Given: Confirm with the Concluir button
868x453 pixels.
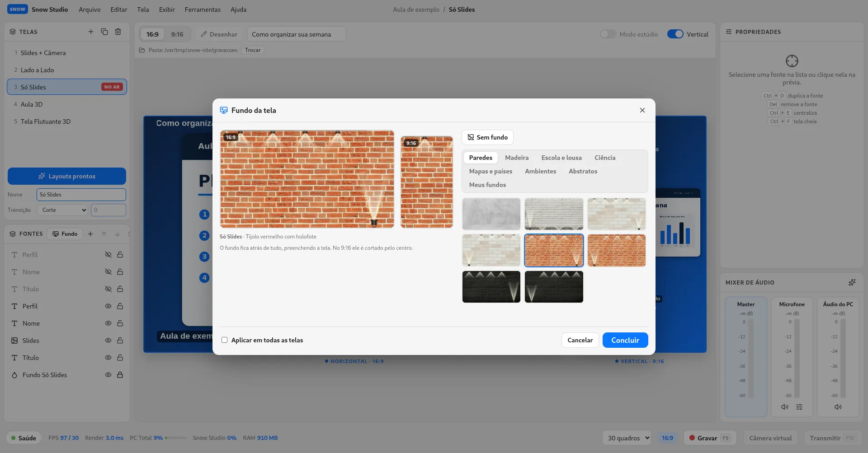Looking at the screenshot, I should pyautogui.click(x=625, y=340).
